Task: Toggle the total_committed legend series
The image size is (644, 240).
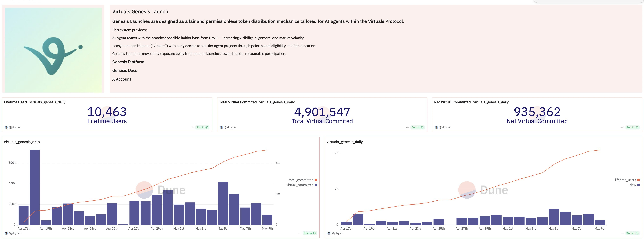Action: pyautogui.click(x=301, y=180)
